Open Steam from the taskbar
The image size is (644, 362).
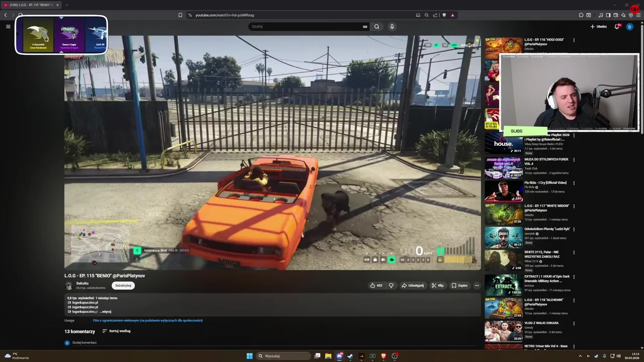tap(351, 356)
